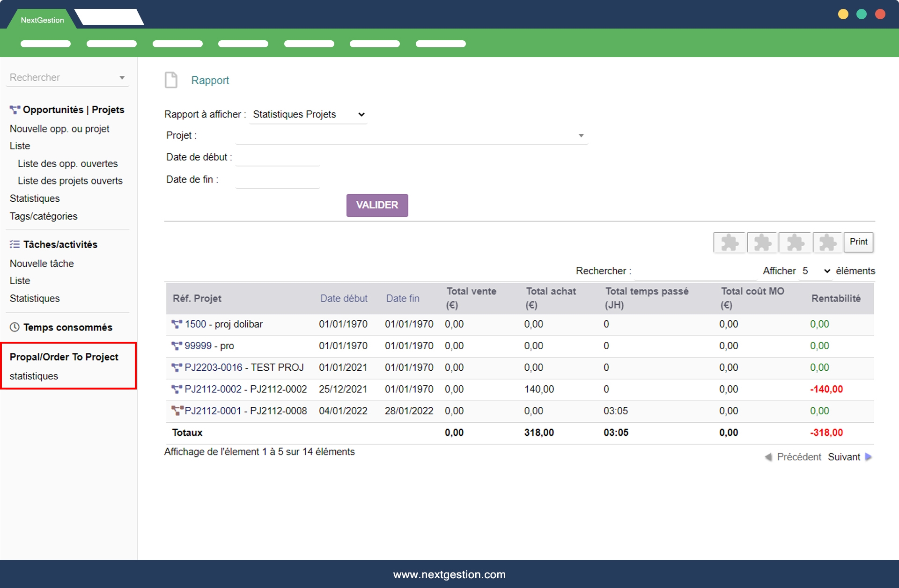Viewport: 899px width, 588px height.
Task: Click the Temps consommés clock icon
Action: 15,327
